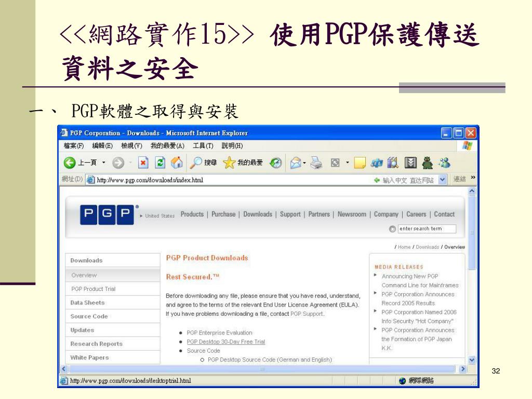Open the 編輯(E) menu

point(102,146)
